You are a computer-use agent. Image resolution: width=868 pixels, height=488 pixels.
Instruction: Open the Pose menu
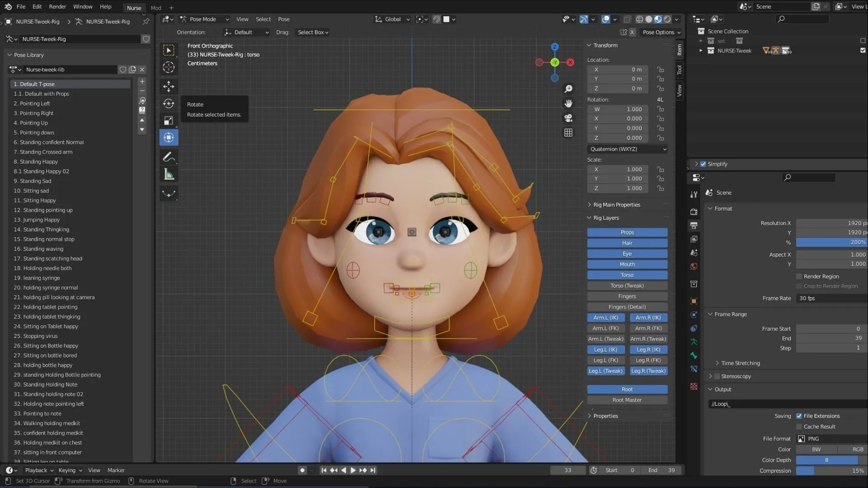(x=283, y=19)
